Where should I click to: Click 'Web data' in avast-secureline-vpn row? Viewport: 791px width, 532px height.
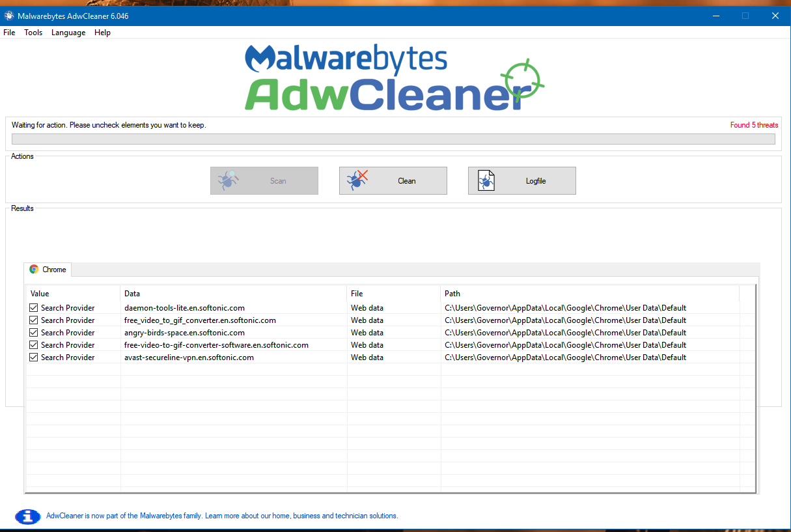[x=367, y=357]
